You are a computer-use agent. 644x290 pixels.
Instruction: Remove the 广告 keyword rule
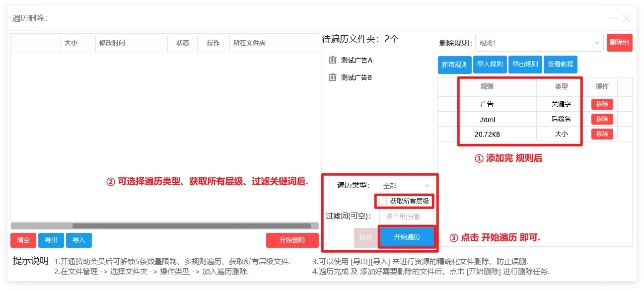click(x=602, y=104)
